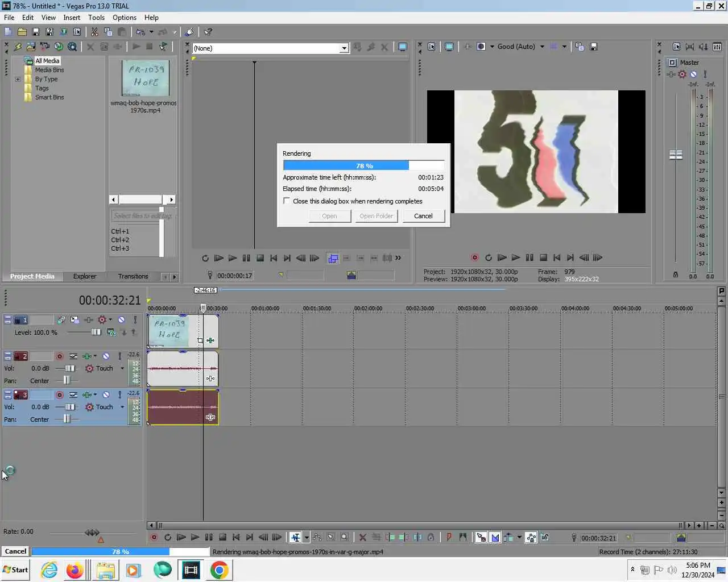
Task: Toggle Mute on video track 1
Action: click(x=121, y=320)
